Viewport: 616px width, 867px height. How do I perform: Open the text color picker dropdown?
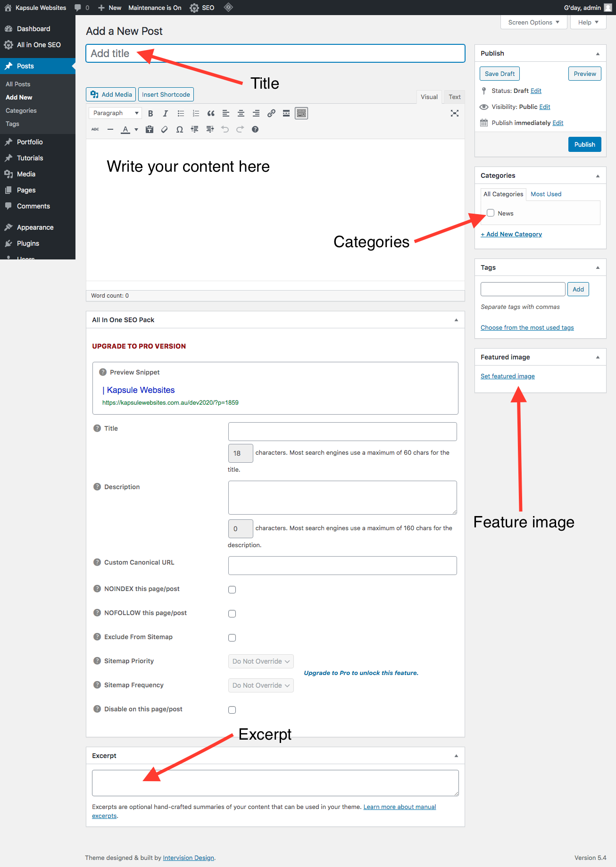(135, 129)
